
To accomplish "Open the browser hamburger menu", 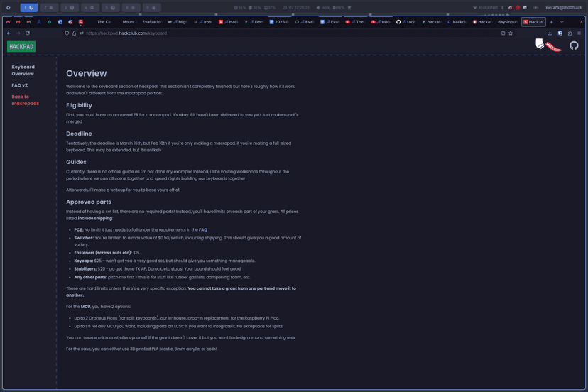I will (579, 33).
